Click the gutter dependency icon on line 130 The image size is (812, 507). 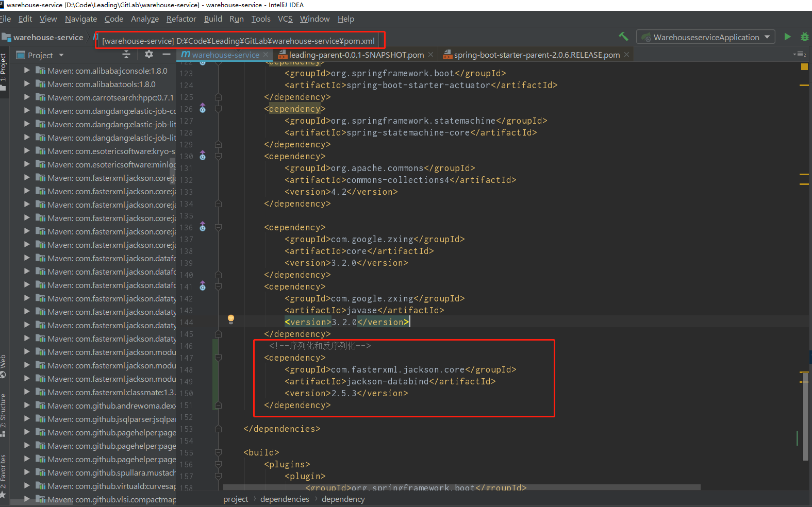coord(203,156)
